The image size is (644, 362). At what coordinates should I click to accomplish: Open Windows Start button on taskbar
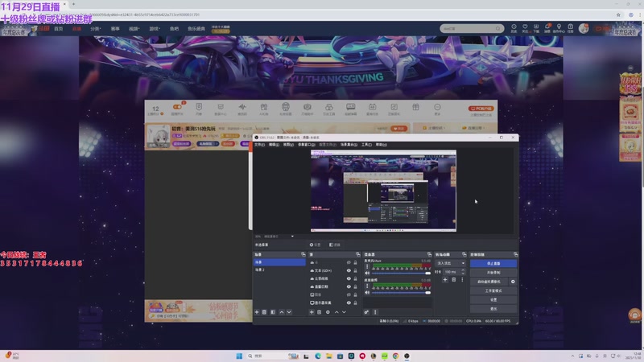point(239,356)
